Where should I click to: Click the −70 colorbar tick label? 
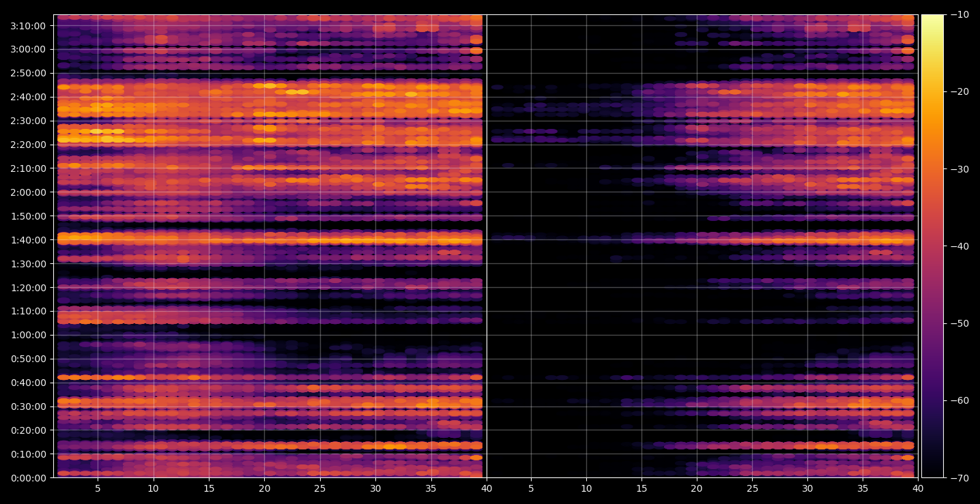(x=959, y=478)
